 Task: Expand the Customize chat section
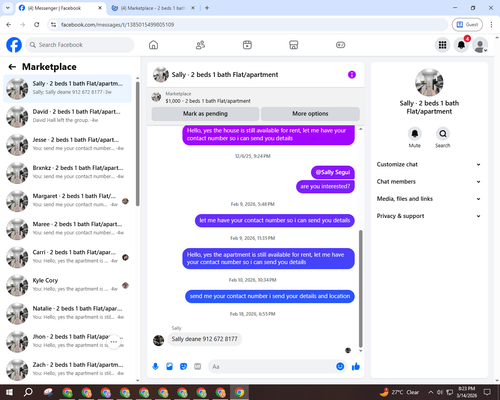pyautogui.click(x=429, y=164)
